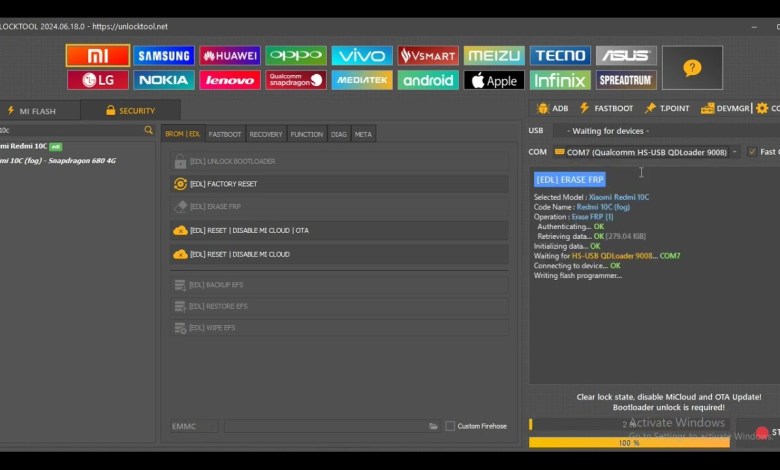Run EDL Factory Reset operation
This screenshot has height=470, width=780.
tap(340, 184)
